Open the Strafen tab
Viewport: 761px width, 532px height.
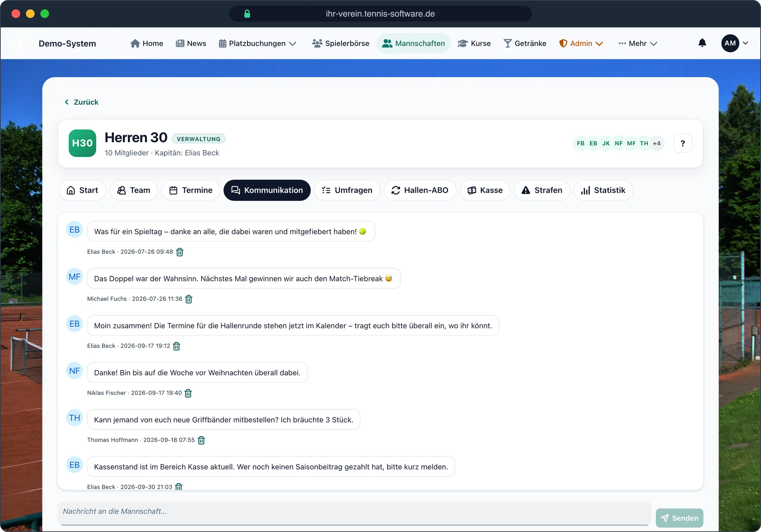pyautogui.click(x=542, y=190)
